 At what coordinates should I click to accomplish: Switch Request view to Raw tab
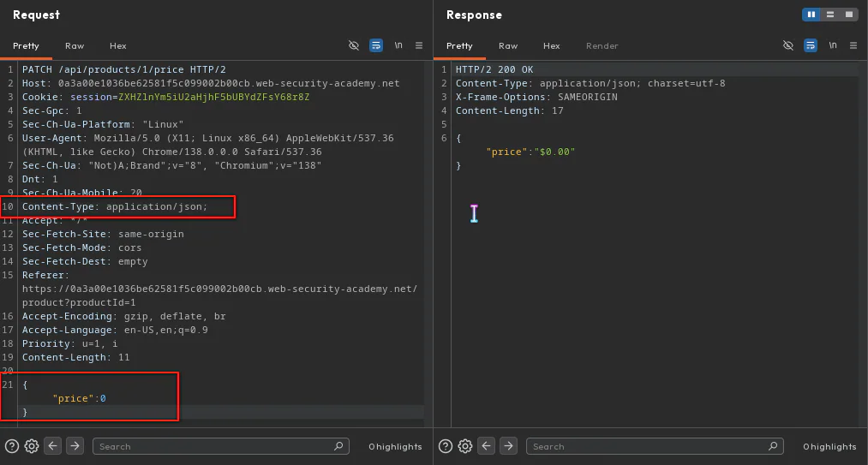click(x=75, y=46)
